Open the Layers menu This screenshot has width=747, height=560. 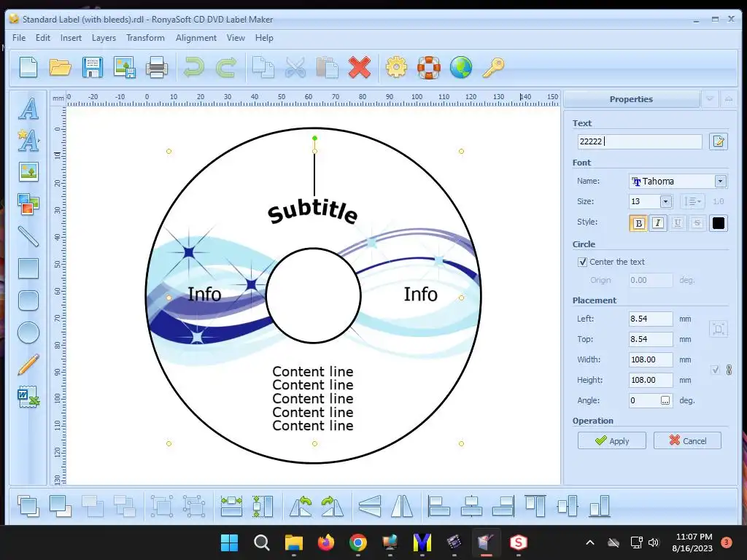[104, 38]
